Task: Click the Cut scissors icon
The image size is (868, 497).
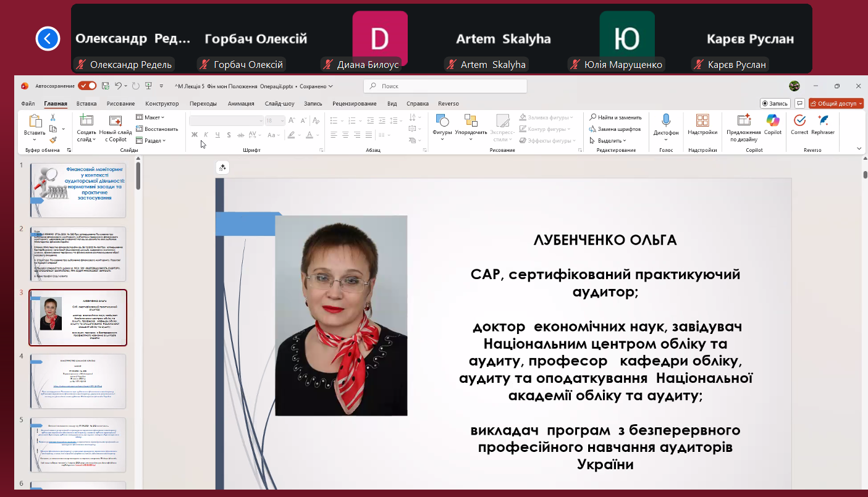Action: pos(53,117)
